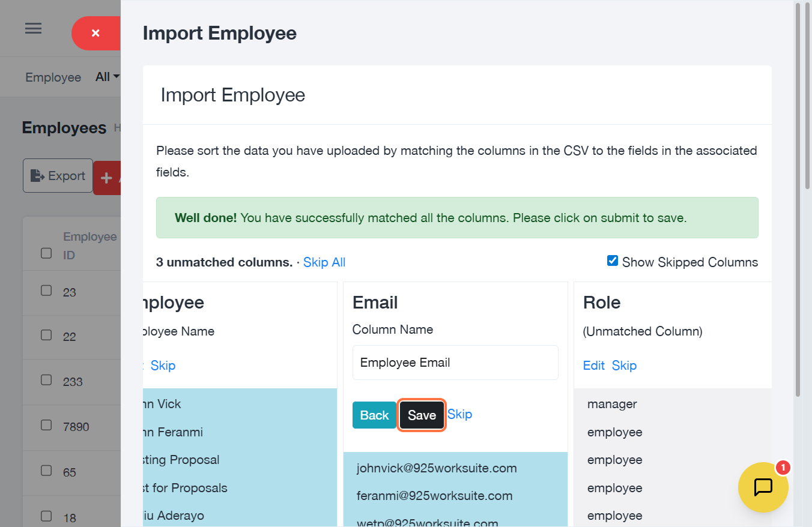Select checkbox for employee ID 7890
The width and height of the screenshot is (812, 527).
46,426
